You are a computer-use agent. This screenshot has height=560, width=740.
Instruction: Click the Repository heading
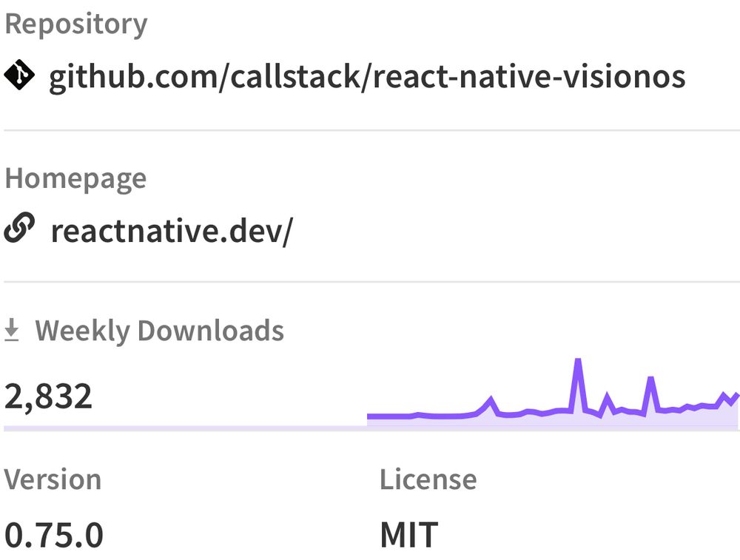pos(75,24)
